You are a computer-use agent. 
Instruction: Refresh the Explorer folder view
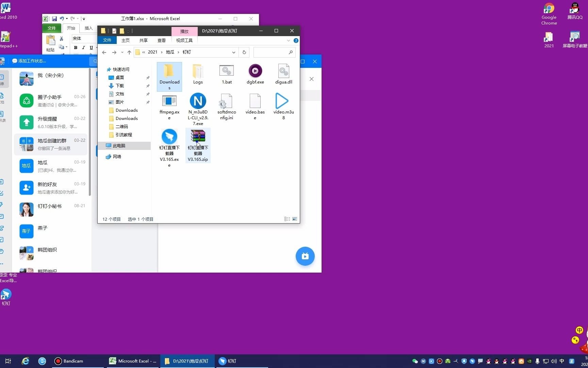(244, 52)
